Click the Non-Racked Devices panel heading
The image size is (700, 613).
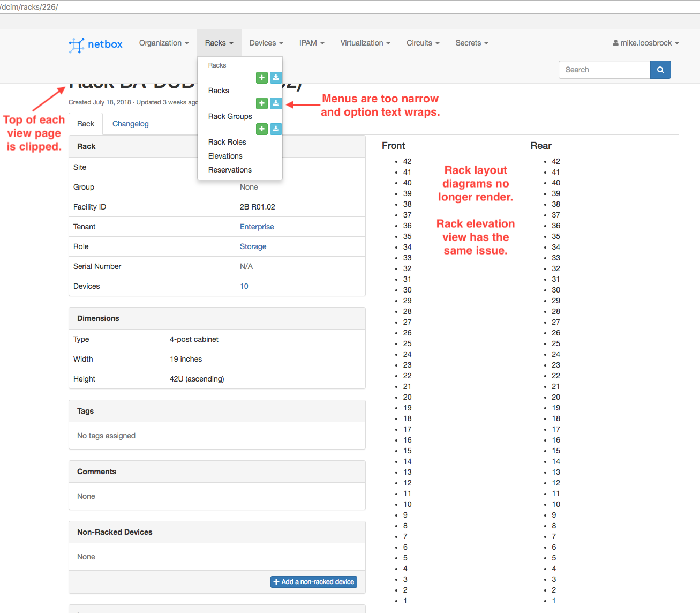[115, 532]
